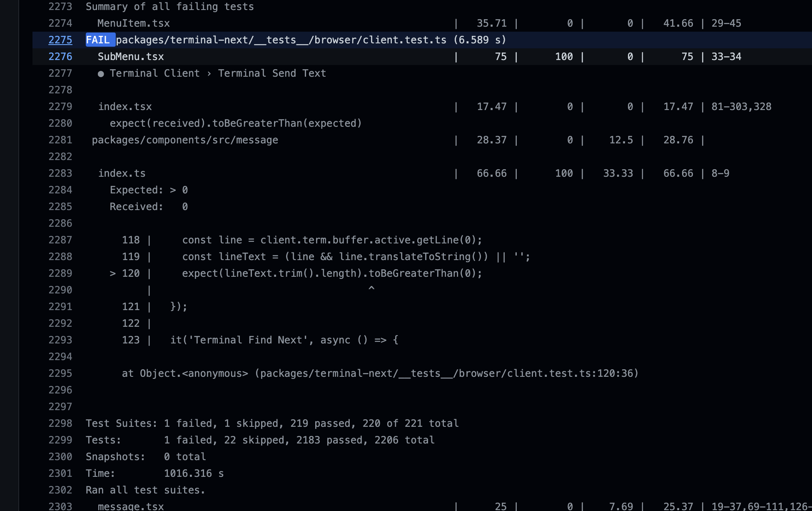This screenshot has height=511, width=812.
Task: Click the 'Ran all test suites.' line
Action: [x=145, y=490]
